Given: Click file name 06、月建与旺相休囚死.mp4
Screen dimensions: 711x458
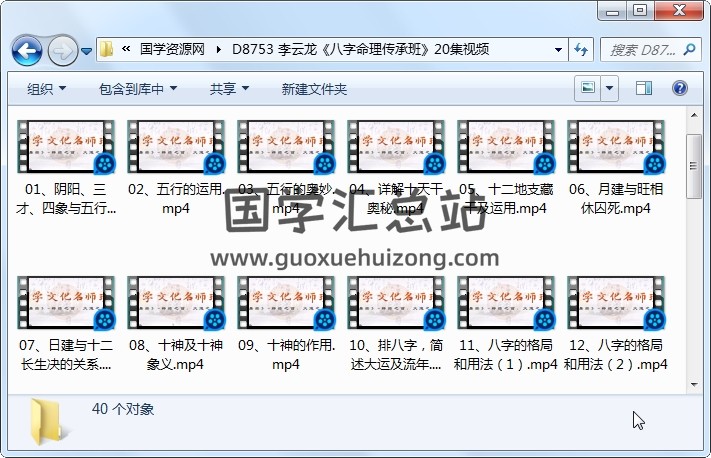Looking at the screenshot, I should [616, 199].
